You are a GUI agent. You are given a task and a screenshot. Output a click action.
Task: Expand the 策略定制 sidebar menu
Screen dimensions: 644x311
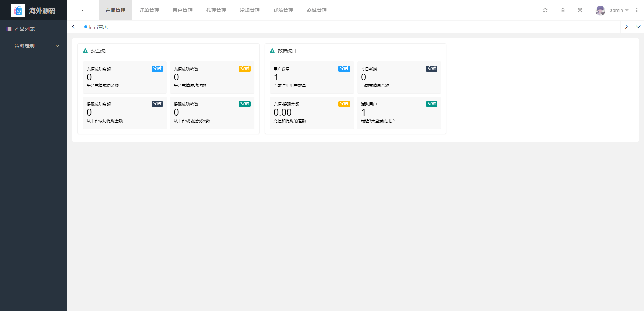point(34,46)
